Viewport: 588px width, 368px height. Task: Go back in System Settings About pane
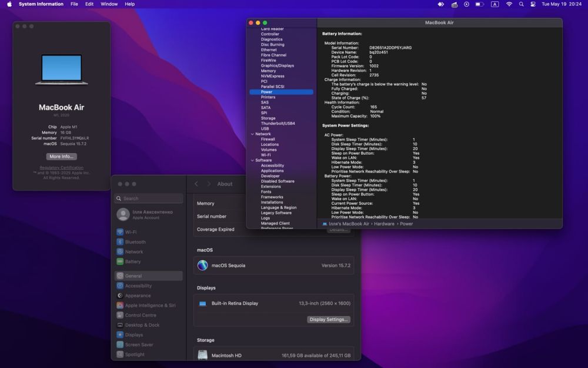click(196, 184)
